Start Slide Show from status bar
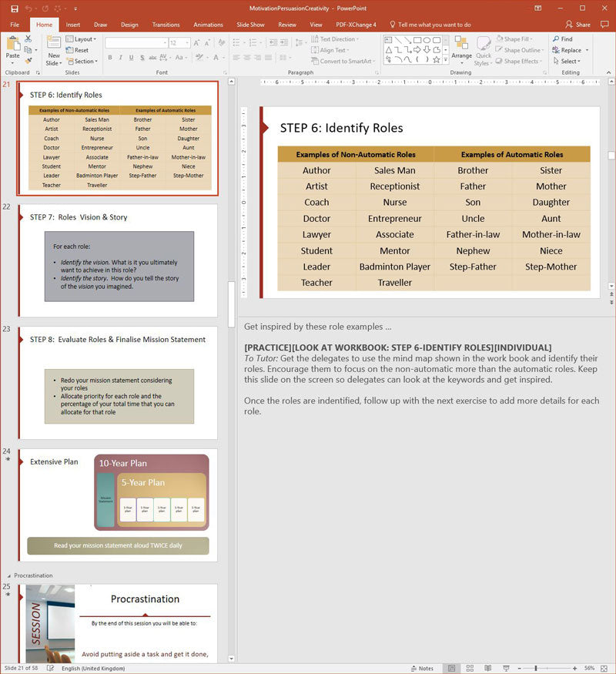 tap(507, 669)
